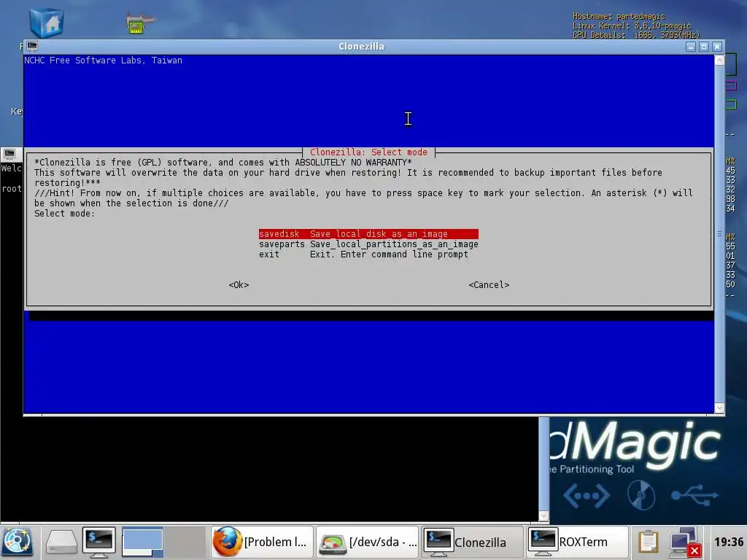Screen dimensions: 747x560
Task: Click the 'Clonezilla: Select mode' dialog title
Action: click(x=368, y=152)
